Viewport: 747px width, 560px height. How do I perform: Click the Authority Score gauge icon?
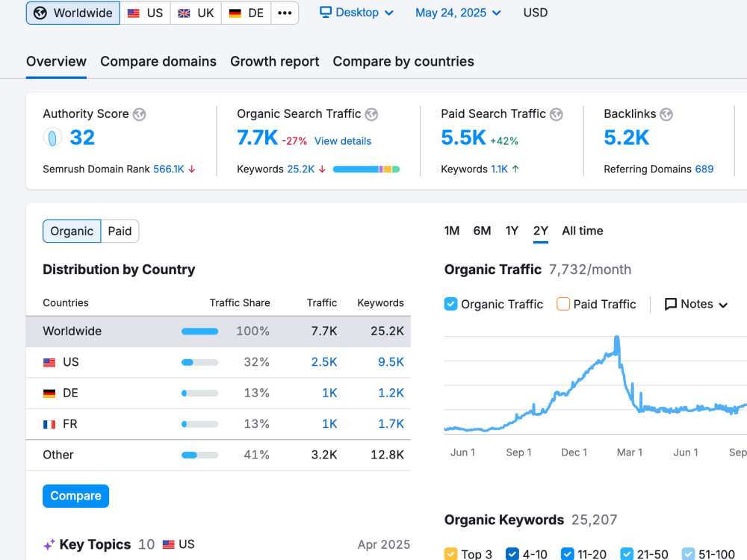(x=52, y=137)
